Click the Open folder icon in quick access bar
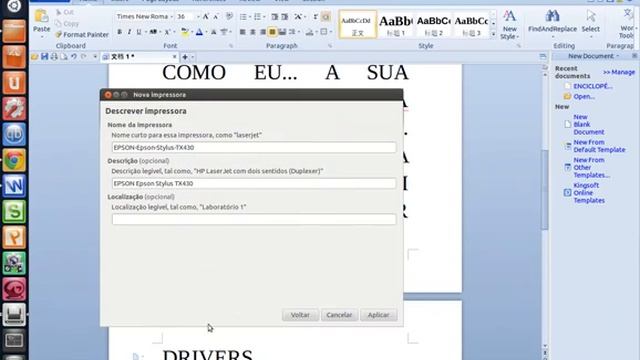The image size is (640, 360). click(35, 57)
